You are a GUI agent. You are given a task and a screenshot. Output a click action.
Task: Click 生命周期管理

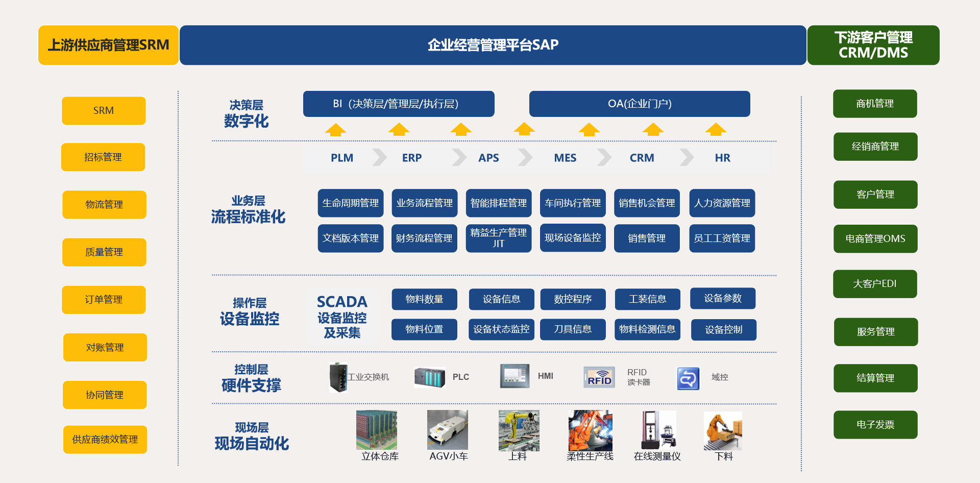click(x=351, y=203)
